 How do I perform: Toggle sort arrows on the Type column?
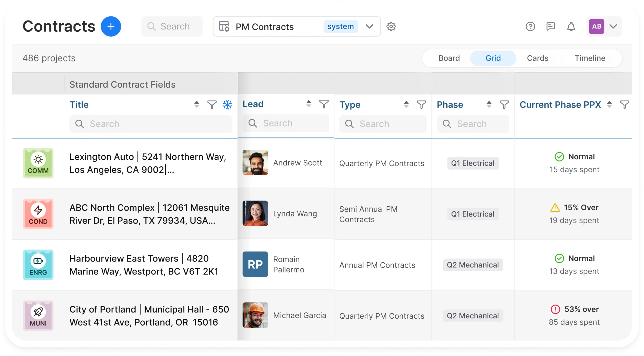coord(406,105)
